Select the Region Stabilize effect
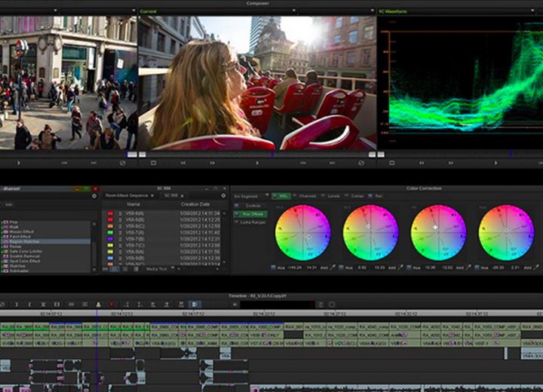This screenshot has width=543, height=392. pyautogui.click(x=46, y=241)
